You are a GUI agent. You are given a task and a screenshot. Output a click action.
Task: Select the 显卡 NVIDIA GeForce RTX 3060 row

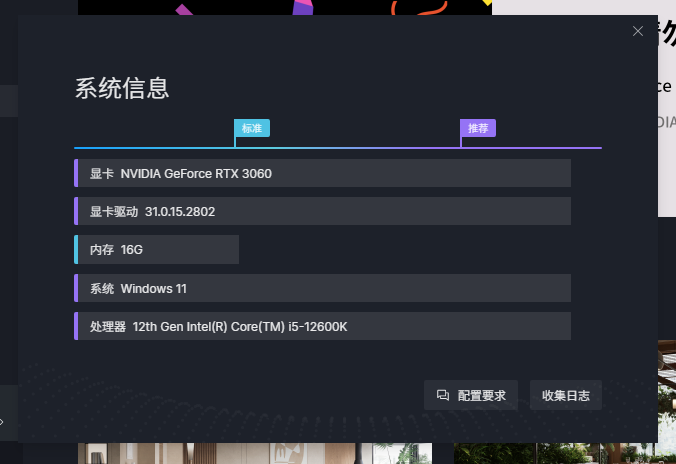tap(323, 173)
